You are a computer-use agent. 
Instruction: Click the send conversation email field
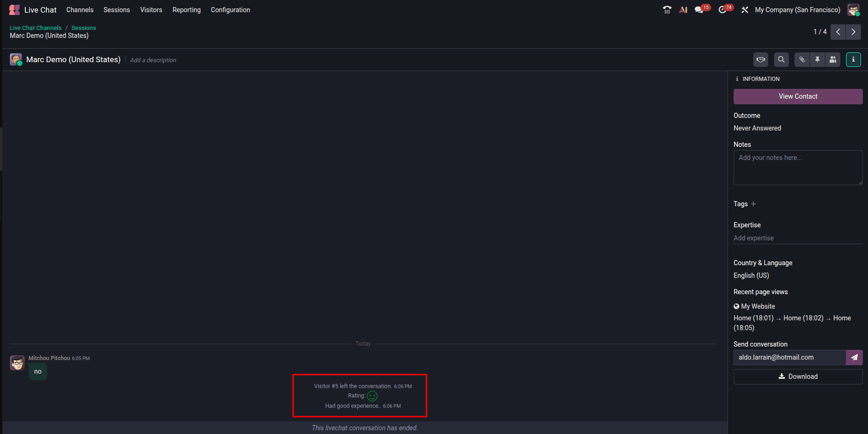pos(790,357)
